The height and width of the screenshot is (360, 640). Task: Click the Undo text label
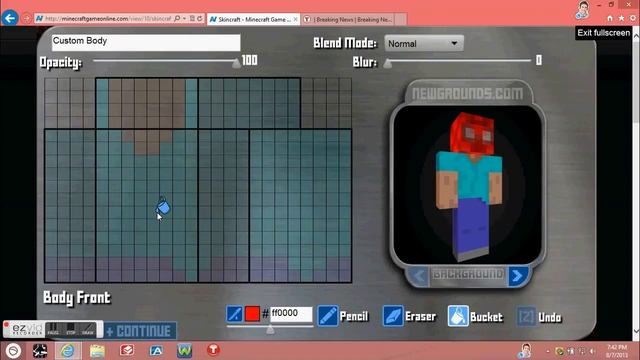point(549,317)
